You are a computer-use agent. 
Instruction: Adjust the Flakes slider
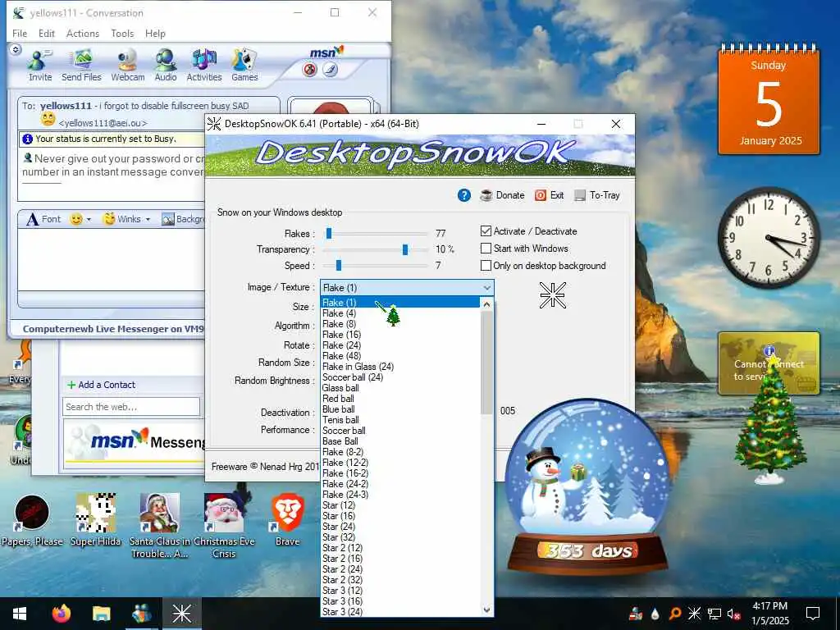329,233
